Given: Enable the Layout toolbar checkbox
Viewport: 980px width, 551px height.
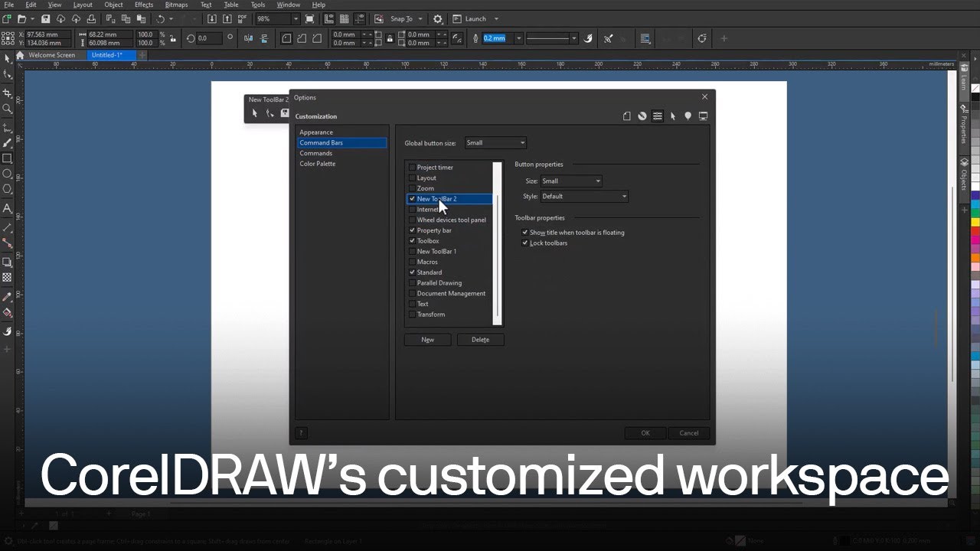Looking at the screenshot, I should [412, 178].
